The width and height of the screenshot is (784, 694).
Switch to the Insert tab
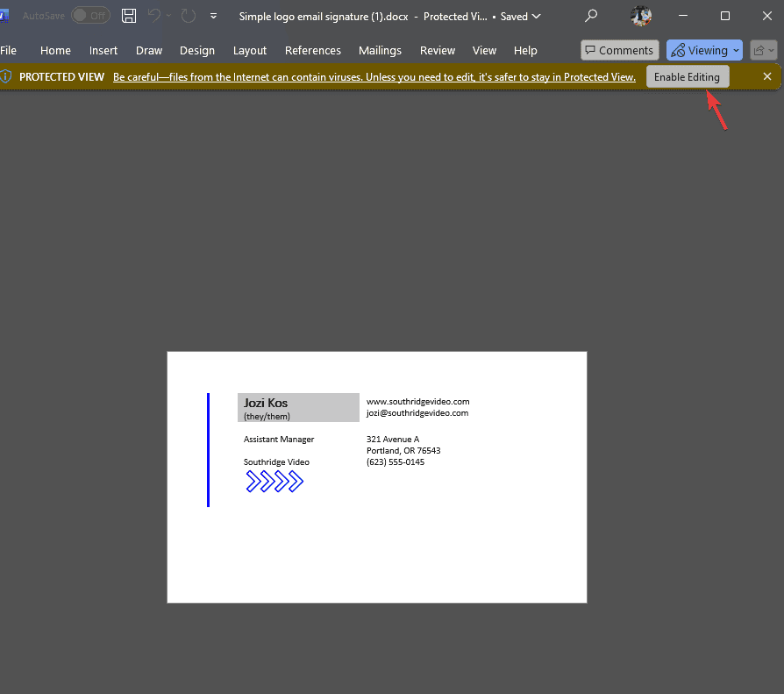(x=103, y=51)
